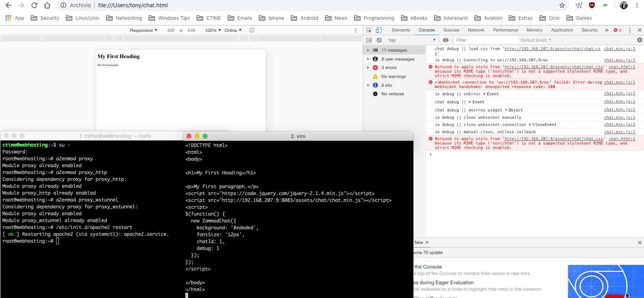Go back using the browser back arrow
Image resolution: width=644 pixels, height=298 pixels.
(x=8, y=5)
